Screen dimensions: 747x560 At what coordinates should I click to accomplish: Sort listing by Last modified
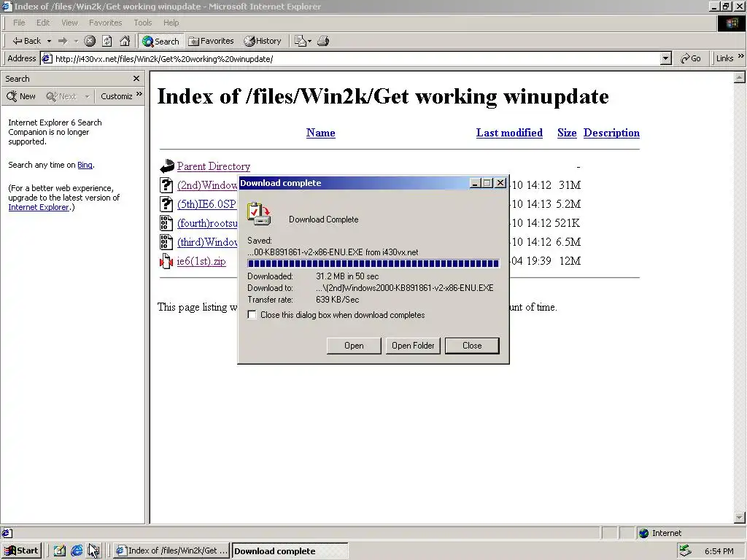509,133
